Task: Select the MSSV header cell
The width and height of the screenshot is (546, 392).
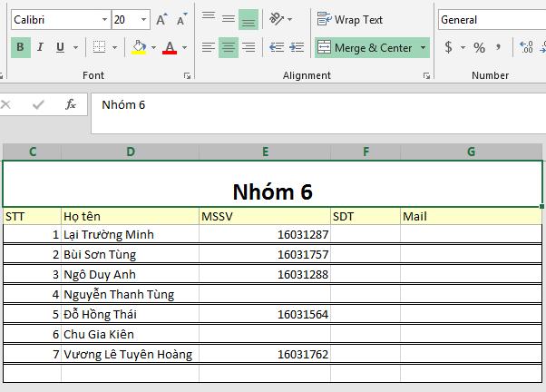Action: [x=265, y=216]
